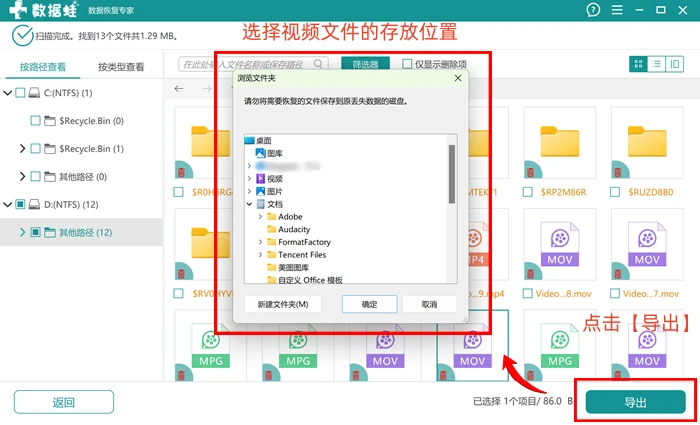The height and width of the screenshot is (425, 700).
Task: Collapse the 文档 folder in dialog tree
Action: (249, 204)
